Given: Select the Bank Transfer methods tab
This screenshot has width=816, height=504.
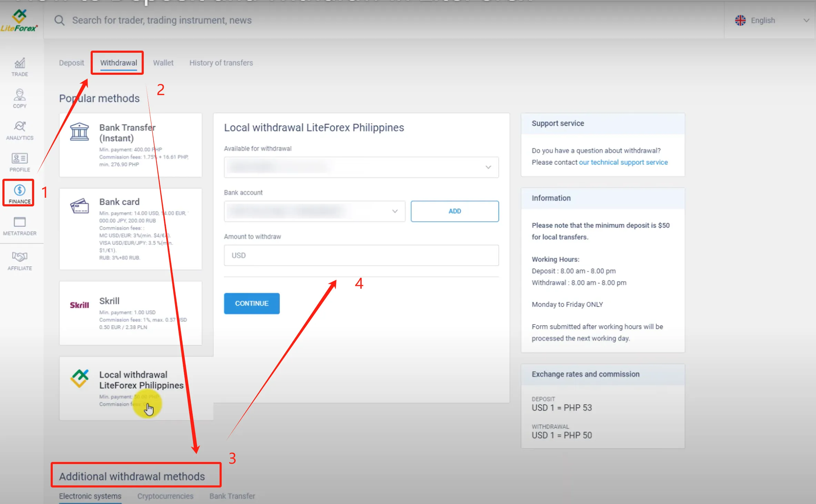Looking at the screenshot, I should click(232, 496).
